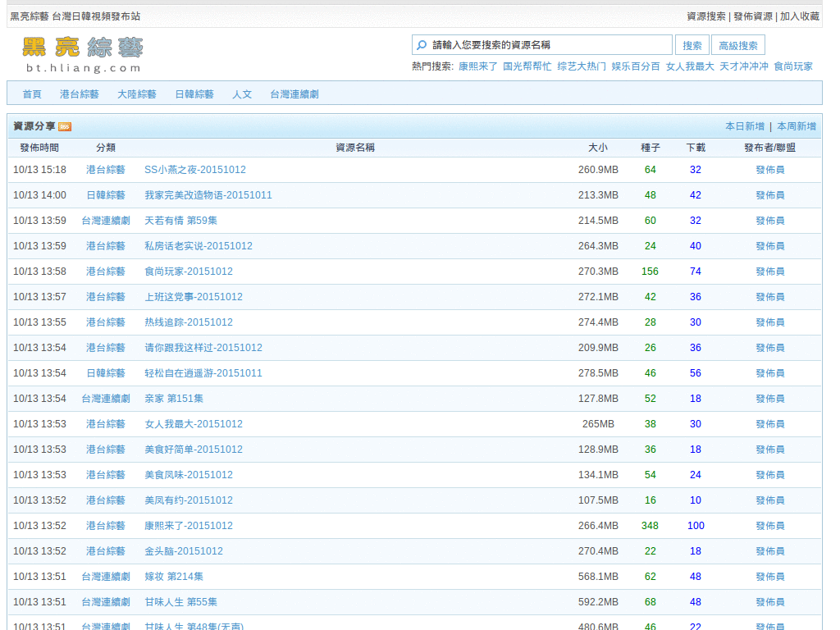Open resource 女人我最大-20151012

pos(194,424)
